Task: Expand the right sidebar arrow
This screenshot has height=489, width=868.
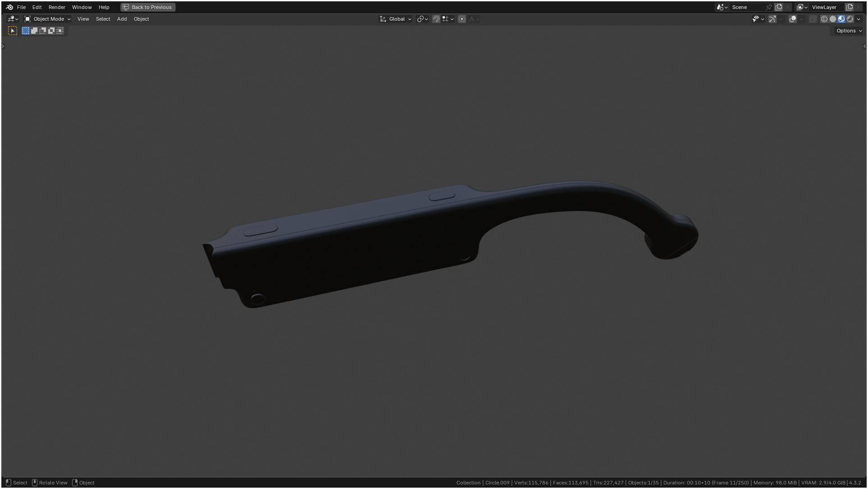Action: click(864, 46)
